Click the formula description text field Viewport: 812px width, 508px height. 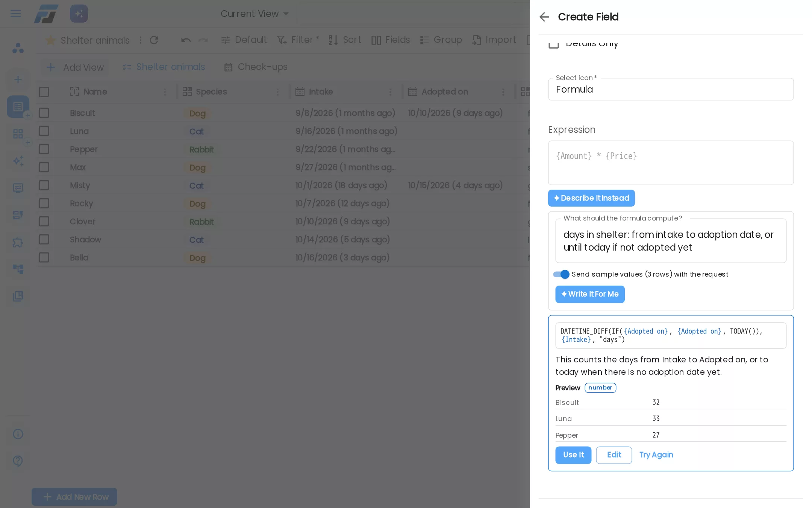[671, 241]
